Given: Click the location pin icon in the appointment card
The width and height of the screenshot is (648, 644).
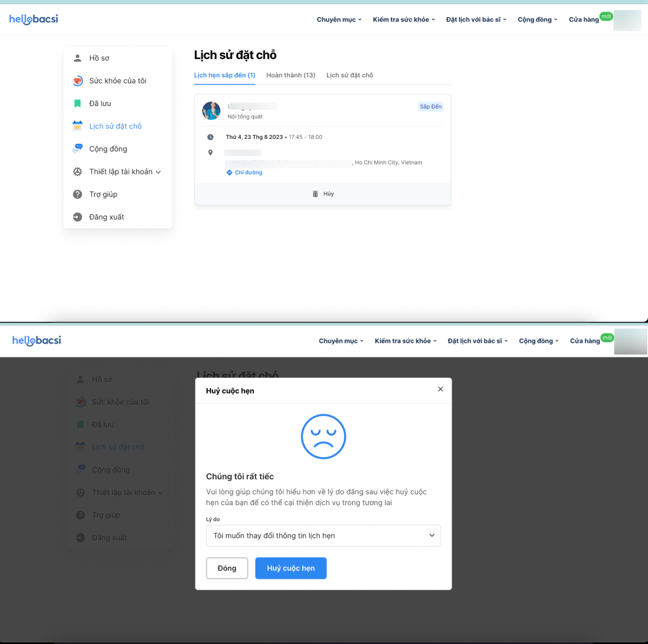Looking at the screenshot, I should click(210, 153).
